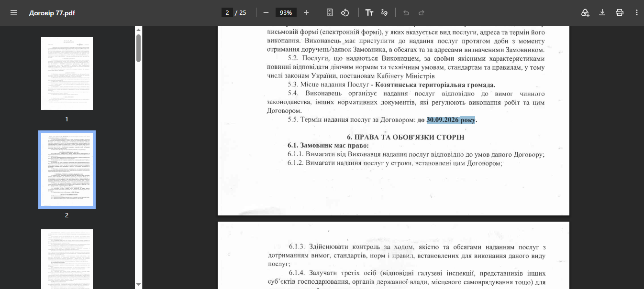The width and height of the screenshot is (644, 289).
Task: Open page 2 thumbnail
Action: pyautogui.click(x=67, y=170)
